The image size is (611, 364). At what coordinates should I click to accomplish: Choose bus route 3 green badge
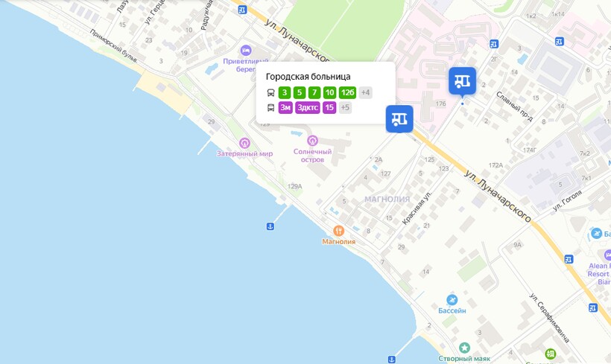point(285,92)
